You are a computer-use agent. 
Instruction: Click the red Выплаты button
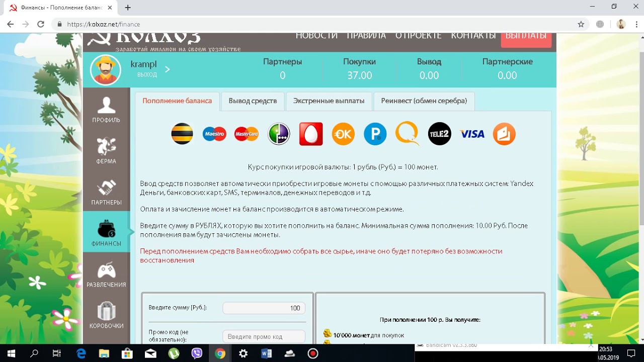[x=526, y=39]
